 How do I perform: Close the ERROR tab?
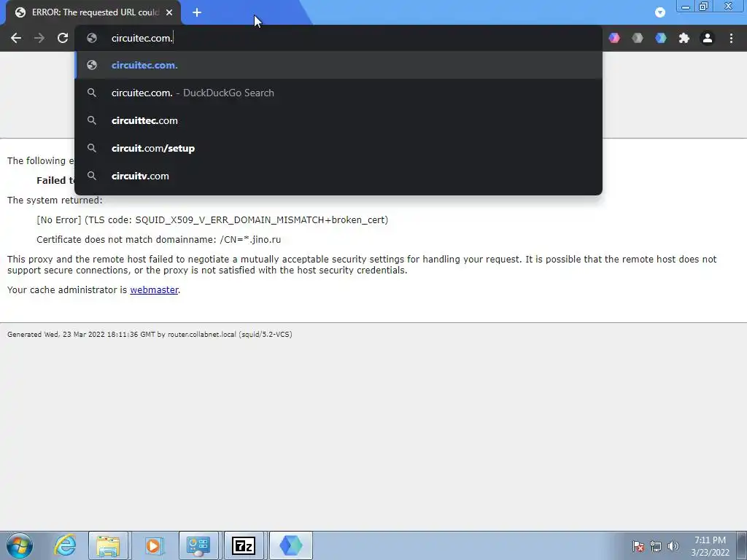pos(169,13)
